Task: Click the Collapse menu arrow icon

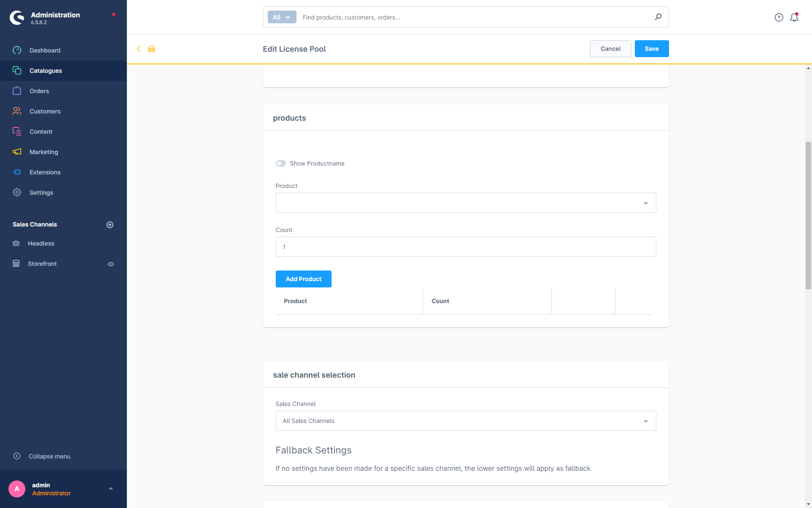Action: [x=17, y=456]
